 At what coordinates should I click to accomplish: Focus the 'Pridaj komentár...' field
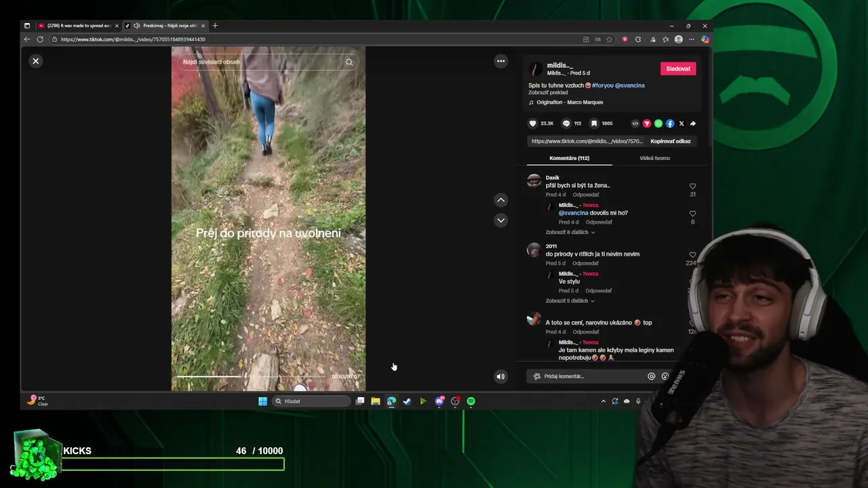coord(587,376)
